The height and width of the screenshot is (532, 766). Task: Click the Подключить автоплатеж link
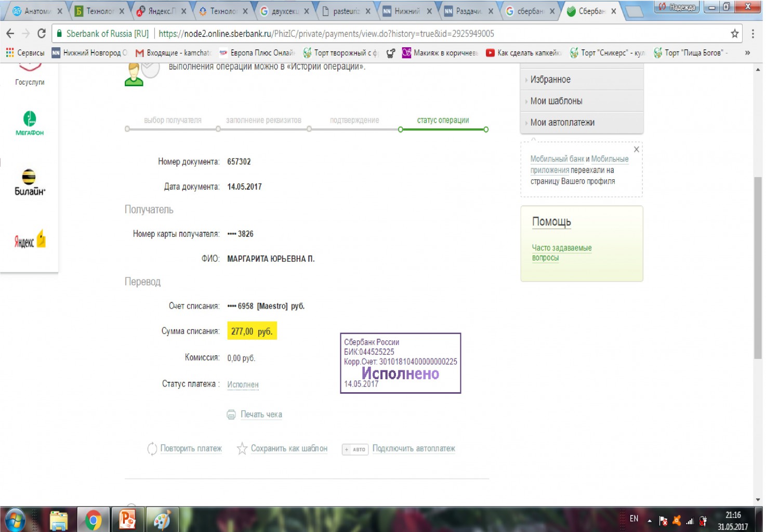[x=414, y=448]
